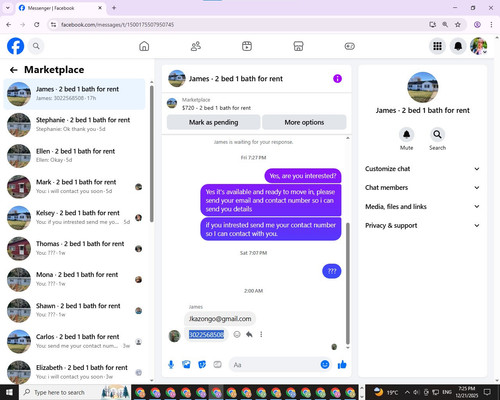The image size is (500, 400).
Task: Send a thumbs up like
Action: [x=342, y=365]
